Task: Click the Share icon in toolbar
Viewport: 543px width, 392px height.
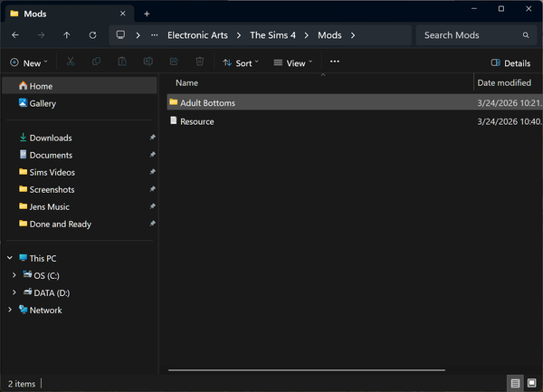Action: pos(174,62)
